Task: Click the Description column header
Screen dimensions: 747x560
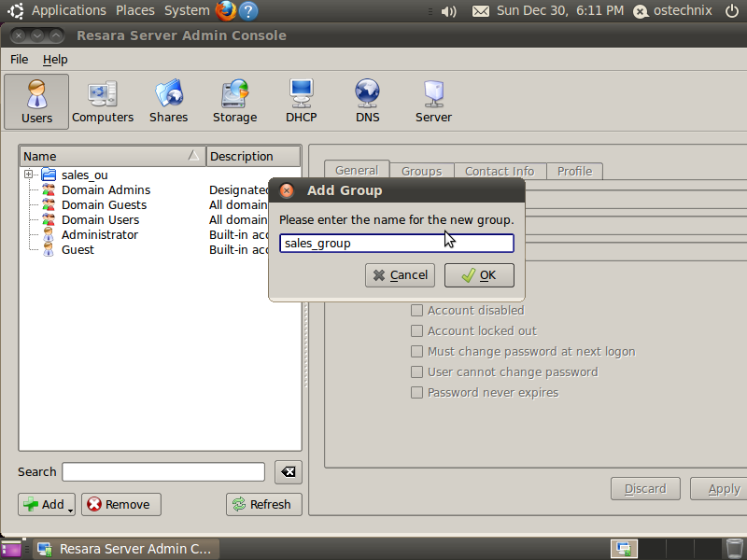Action: pyautogui.click(x=253, y=156)
